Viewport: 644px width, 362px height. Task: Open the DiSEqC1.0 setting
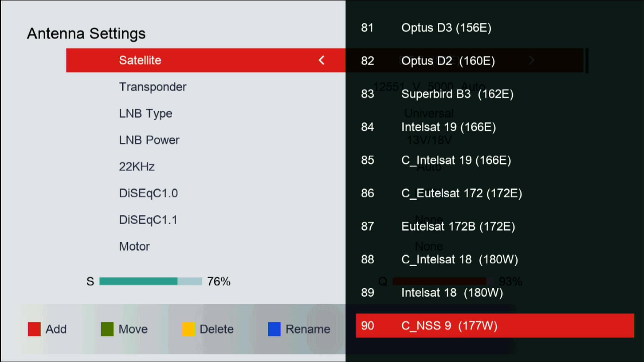click(148, 193)
